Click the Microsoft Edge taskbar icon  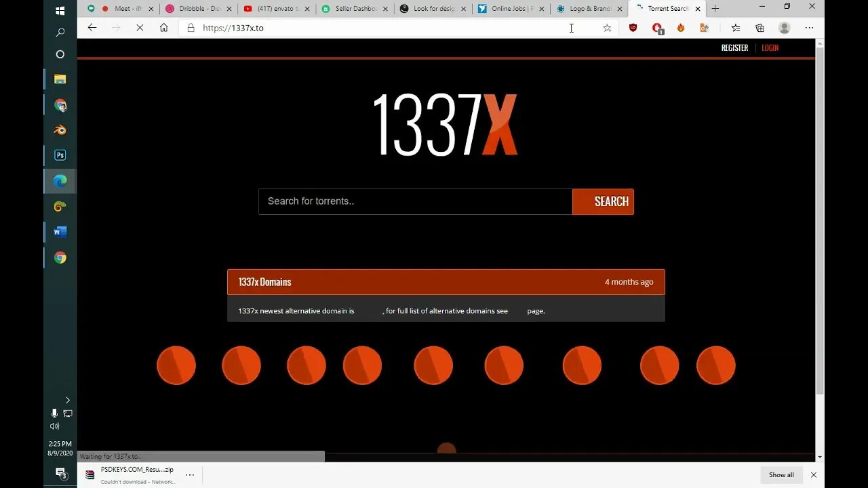click(x=60, y=181)
